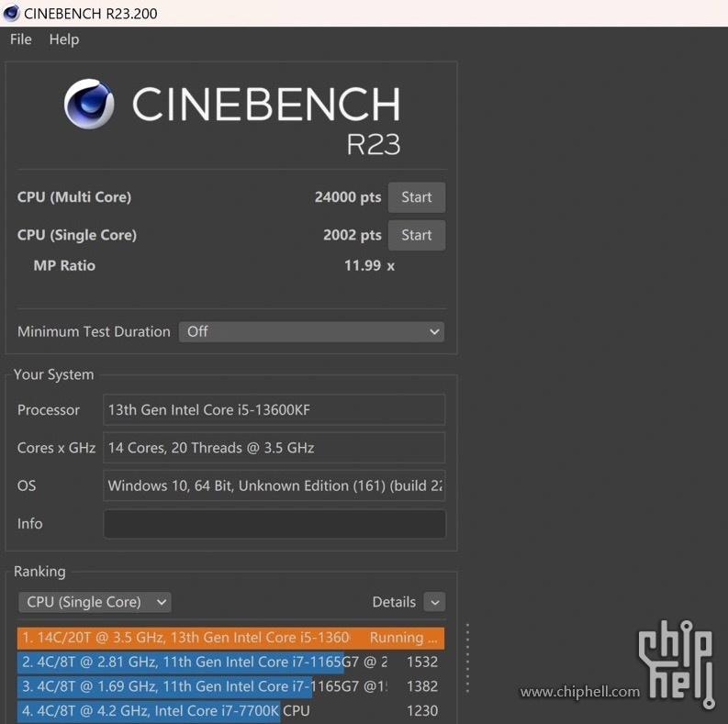728x724 pixels.
Task: Click the 2002 pts single core score
Action: click(353, 235)
